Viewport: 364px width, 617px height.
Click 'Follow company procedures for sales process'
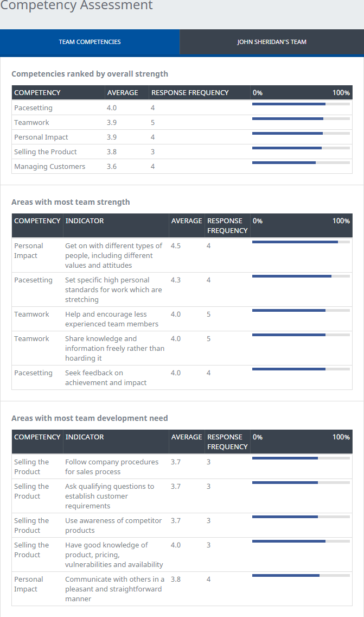pyautogui.click(x=112, y=467)
